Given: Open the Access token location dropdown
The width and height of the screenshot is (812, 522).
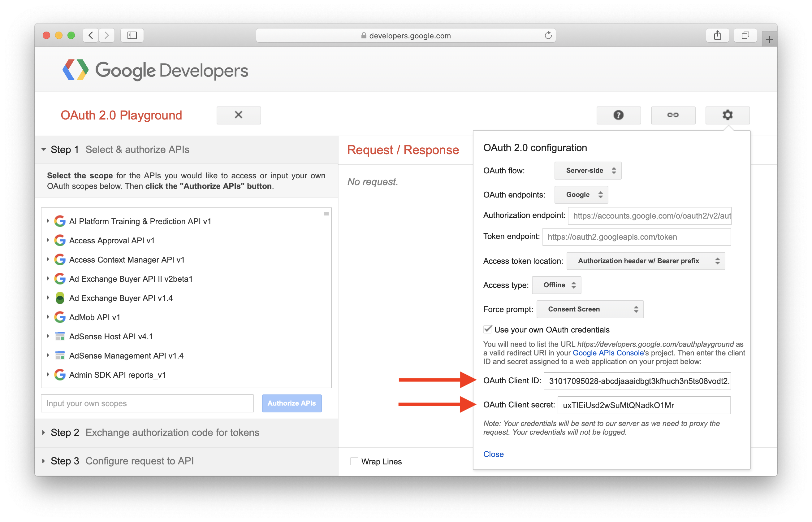Looking at the screenshot, I should click(x=646, y=261).
